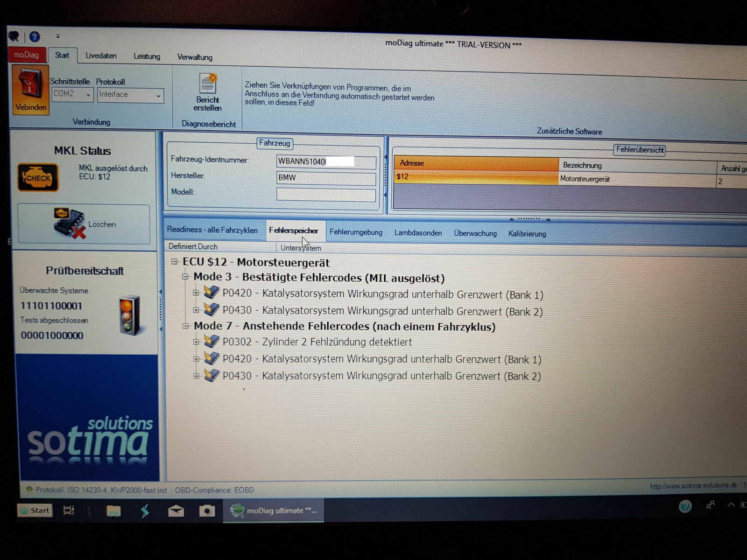The width and height of the screenshot is (747, 560).
Task: Click the empty Modell input field
Action: tap(326, 195)
